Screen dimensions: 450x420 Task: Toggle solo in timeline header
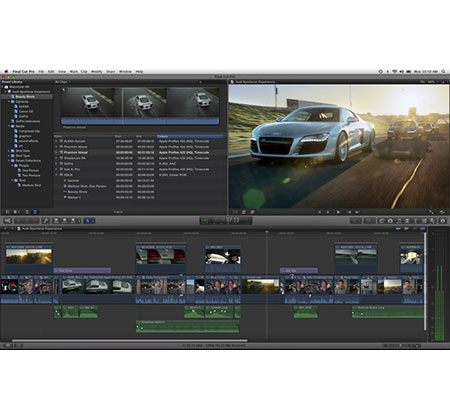pyautogui.click(x=414, y=229)
